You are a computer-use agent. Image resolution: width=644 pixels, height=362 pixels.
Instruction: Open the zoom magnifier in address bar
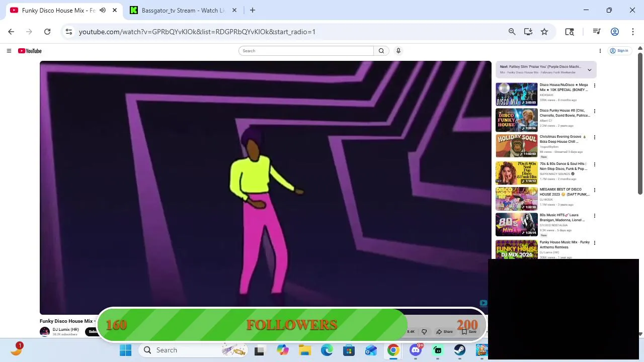pos(512,32)
